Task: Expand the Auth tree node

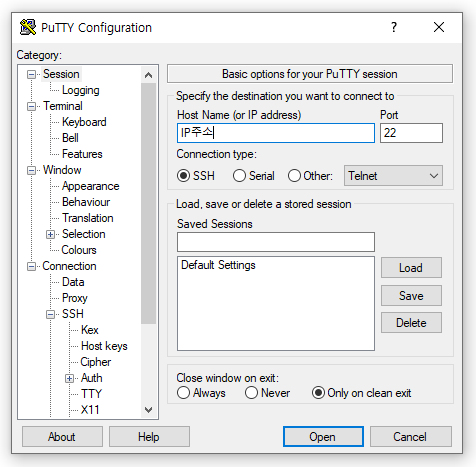Action: click(69, 378)
